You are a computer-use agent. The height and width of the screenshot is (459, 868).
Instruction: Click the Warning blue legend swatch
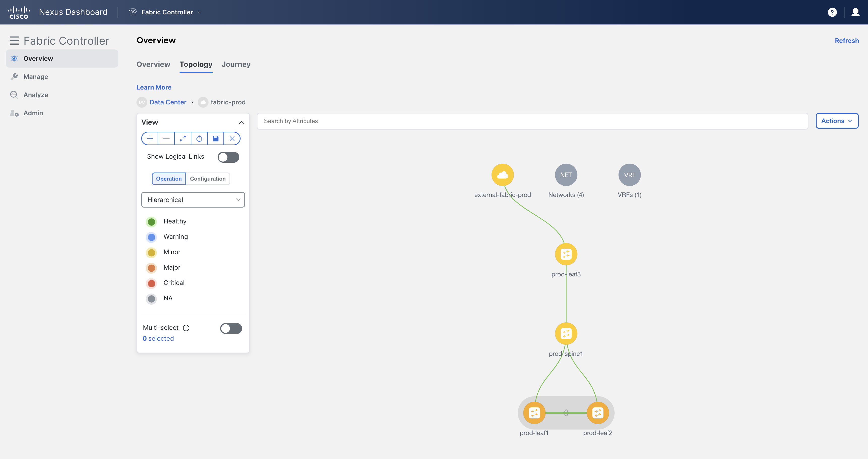pyautogui.click(x=151, y=237)
